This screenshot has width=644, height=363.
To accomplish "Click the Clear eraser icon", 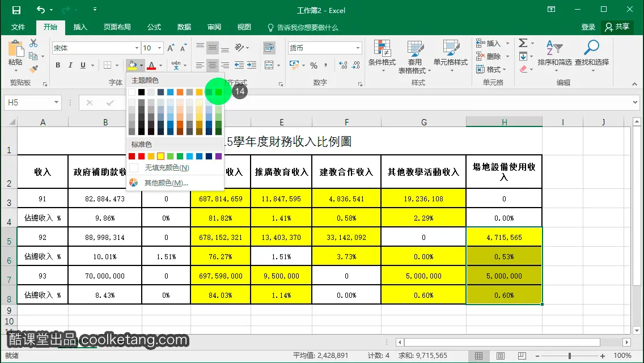I will click(x=523, y=69).
